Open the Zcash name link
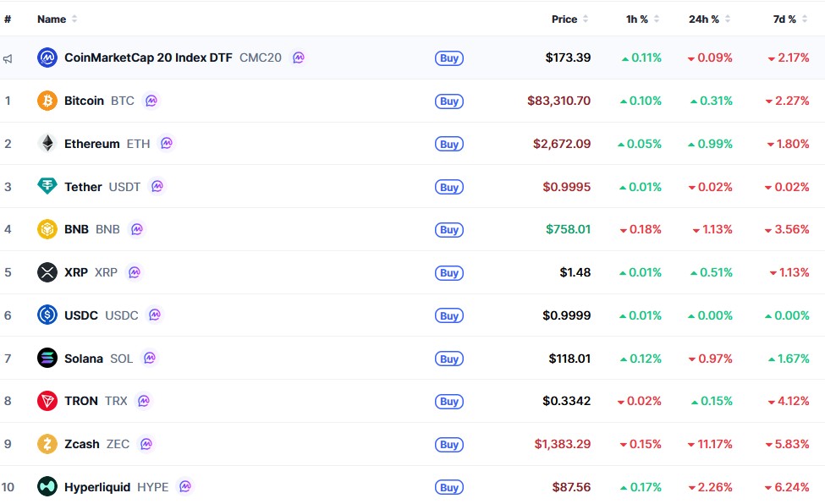 pyautogui.click(x=82, y=444)
